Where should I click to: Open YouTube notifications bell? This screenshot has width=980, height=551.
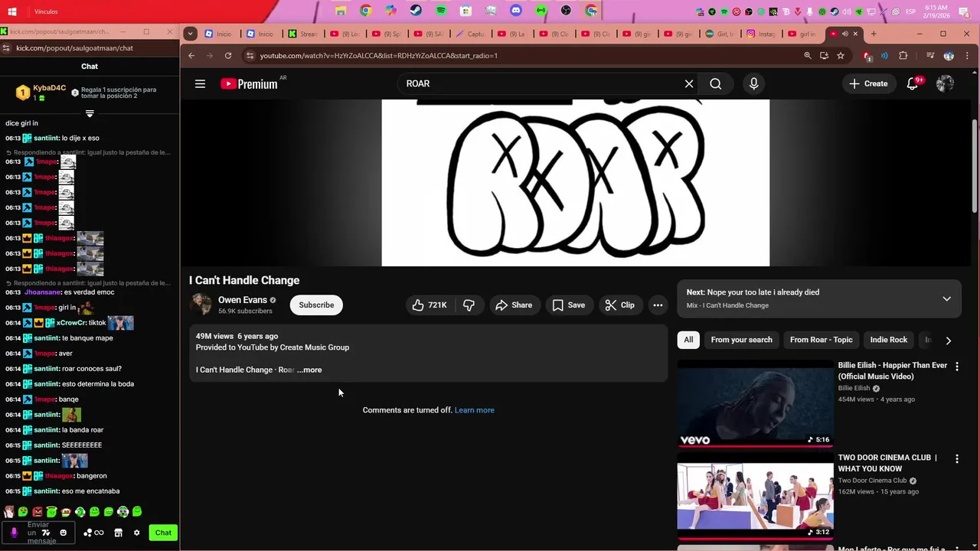(913, 84)
